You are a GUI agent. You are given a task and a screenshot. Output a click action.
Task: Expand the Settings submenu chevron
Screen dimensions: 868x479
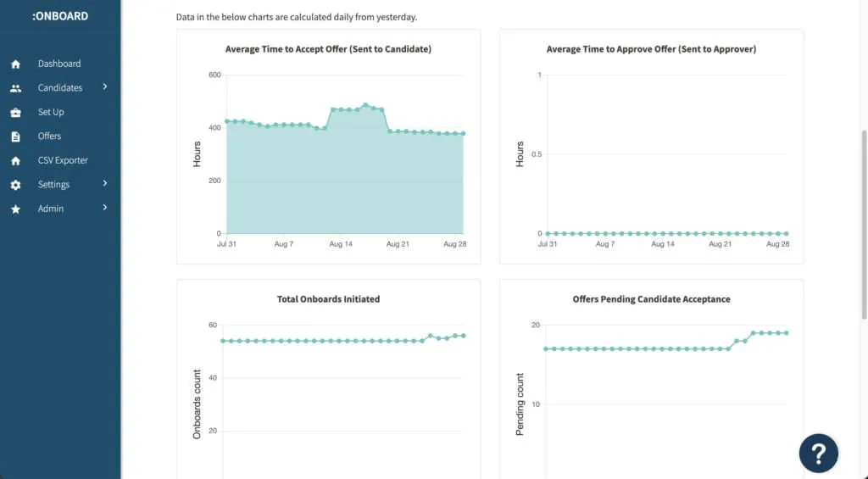(x=105, y=183)
